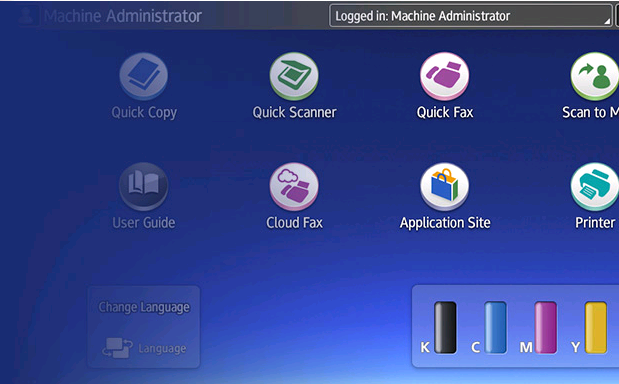Screen dimensions: 619x384
Task: Click the corner arrow of the login box
Action: coord(607,21)
